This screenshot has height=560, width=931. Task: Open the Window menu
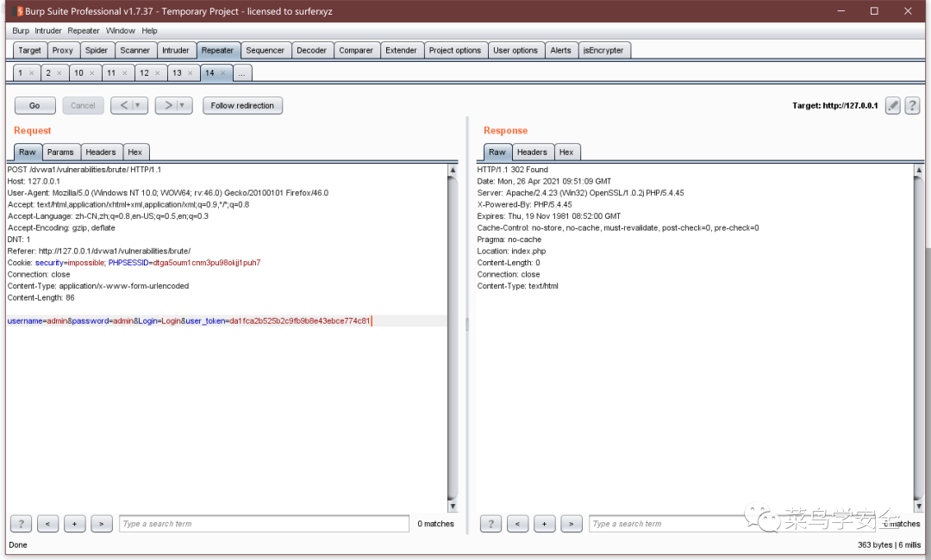(x=121, y=31)
